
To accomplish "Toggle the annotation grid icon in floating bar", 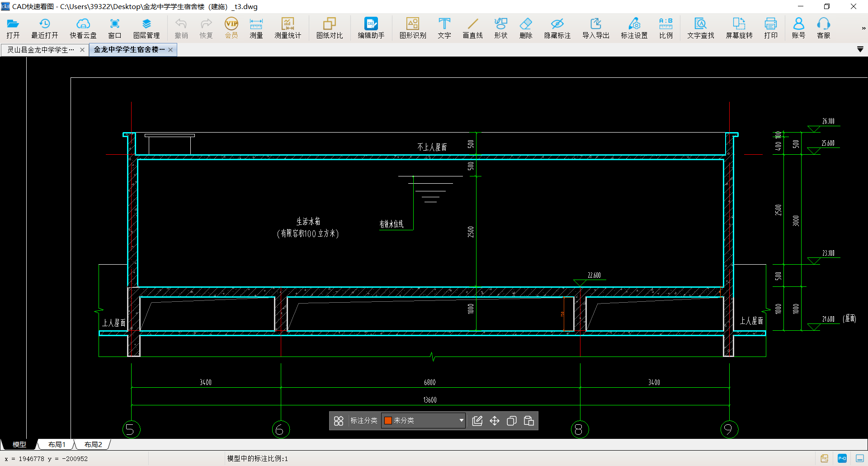I will (x=339, y=421).
